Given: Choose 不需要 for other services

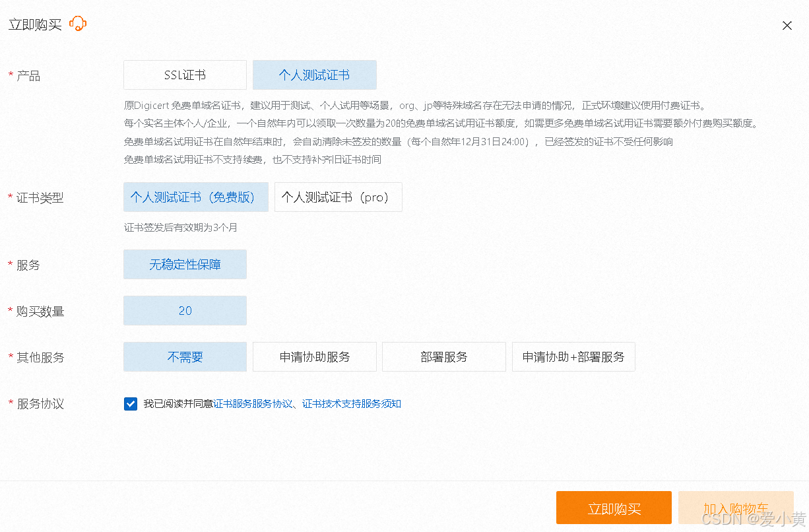Looking at the screenshot, I should (185, 357).
